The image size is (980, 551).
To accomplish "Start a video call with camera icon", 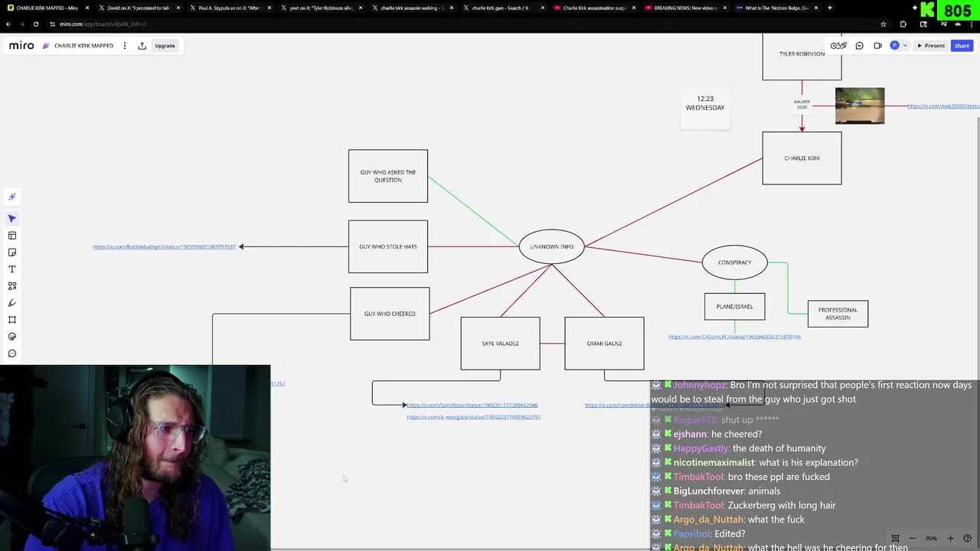I will (877, 46).
